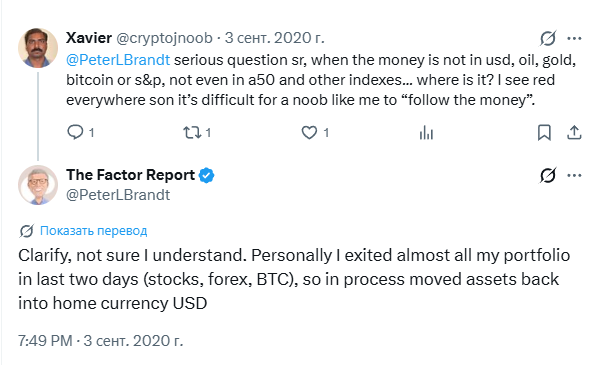Click Показать перевод translation link

pos(94,231)
